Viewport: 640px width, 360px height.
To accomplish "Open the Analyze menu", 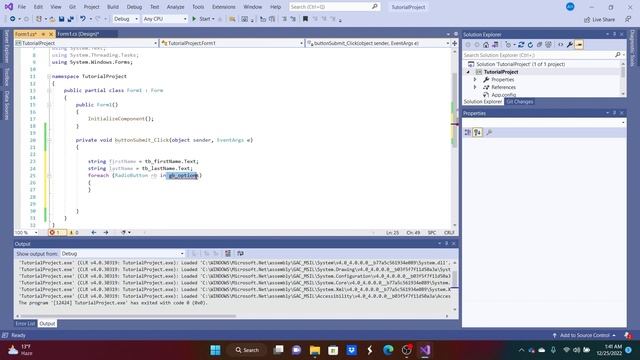I will tap(175, 7).
